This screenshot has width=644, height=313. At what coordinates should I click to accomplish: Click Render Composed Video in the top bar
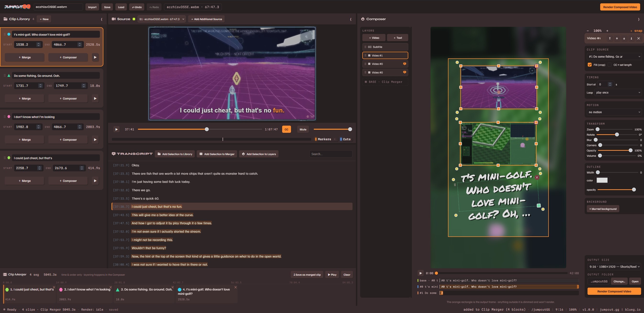tap(620, 7)
